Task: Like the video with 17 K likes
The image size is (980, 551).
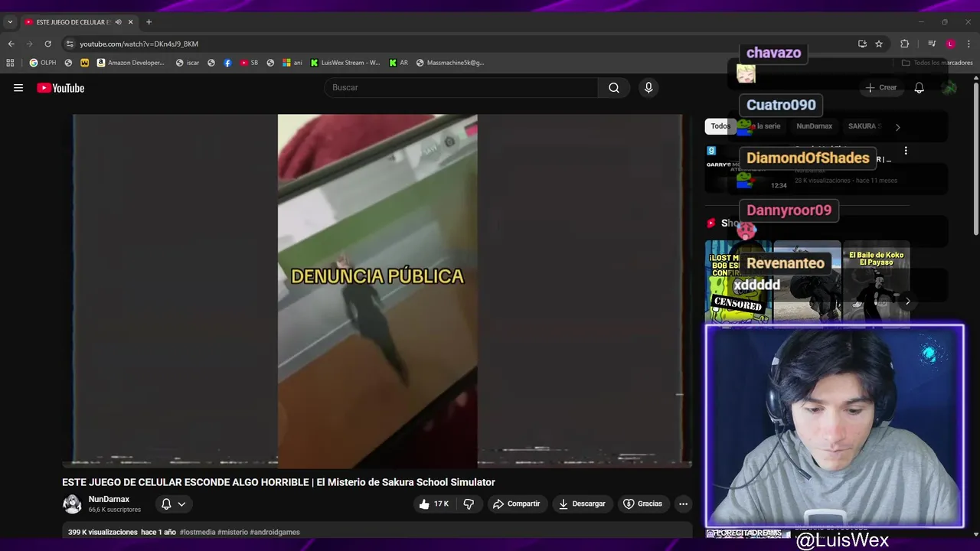Action: (433, 504)
